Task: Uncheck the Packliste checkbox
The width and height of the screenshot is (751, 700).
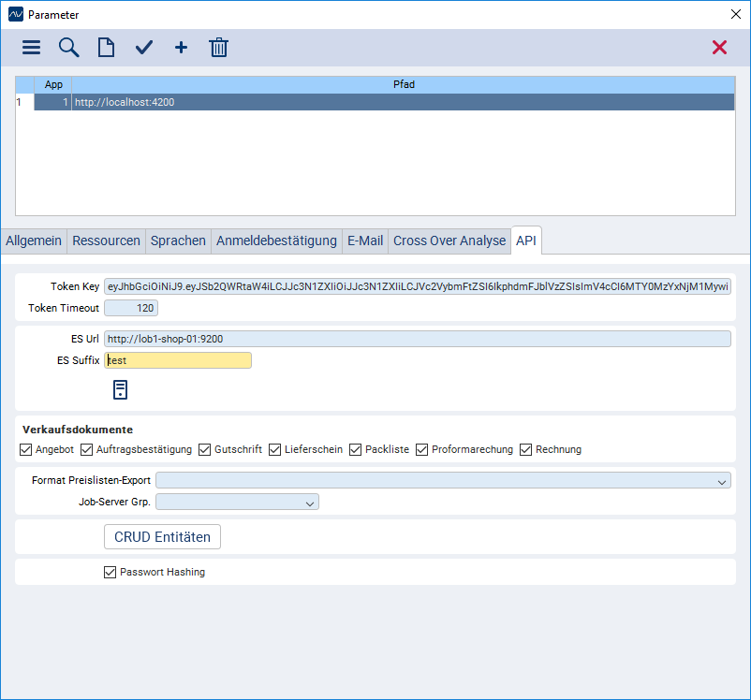Action: [356, 449]
